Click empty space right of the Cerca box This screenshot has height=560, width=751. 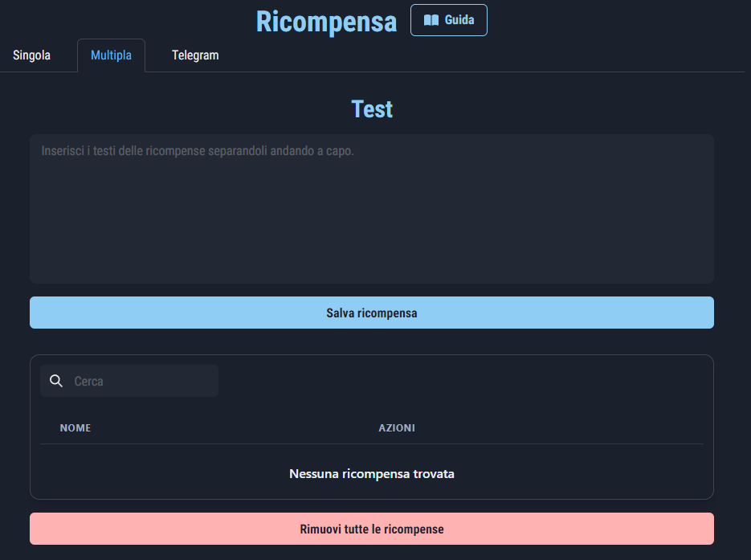click(x=466, y=381)
